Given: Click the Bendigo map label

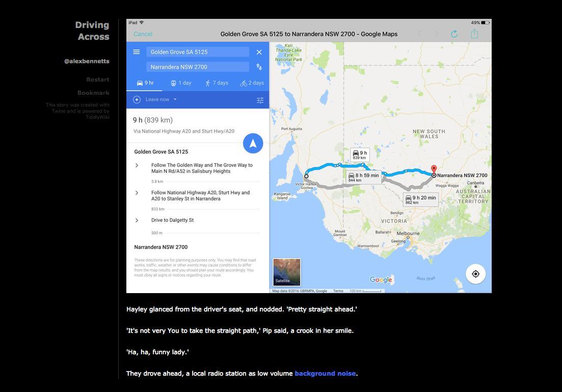Looking at the screenshot, I should click(x=397, y=213).
